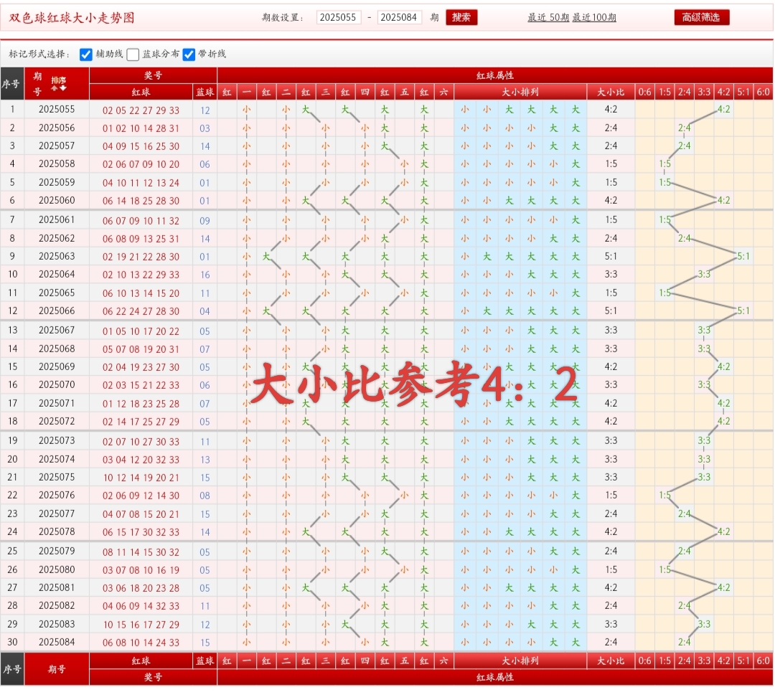Click the descending sort arrow beside 排序
The height and width of the screenshot is (700, 775).
(x=62, y=88)
